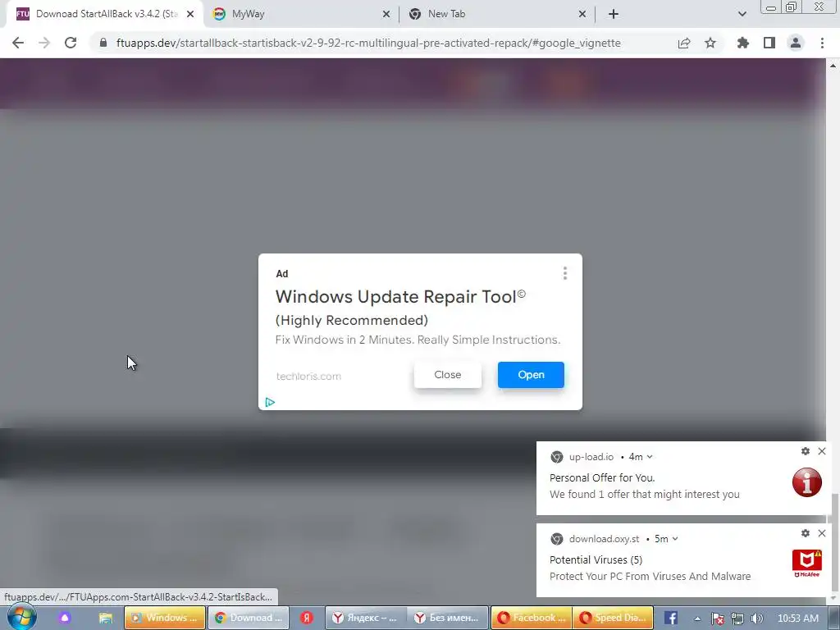Open settings gear on download.oxy.st notification

(806, 533)
